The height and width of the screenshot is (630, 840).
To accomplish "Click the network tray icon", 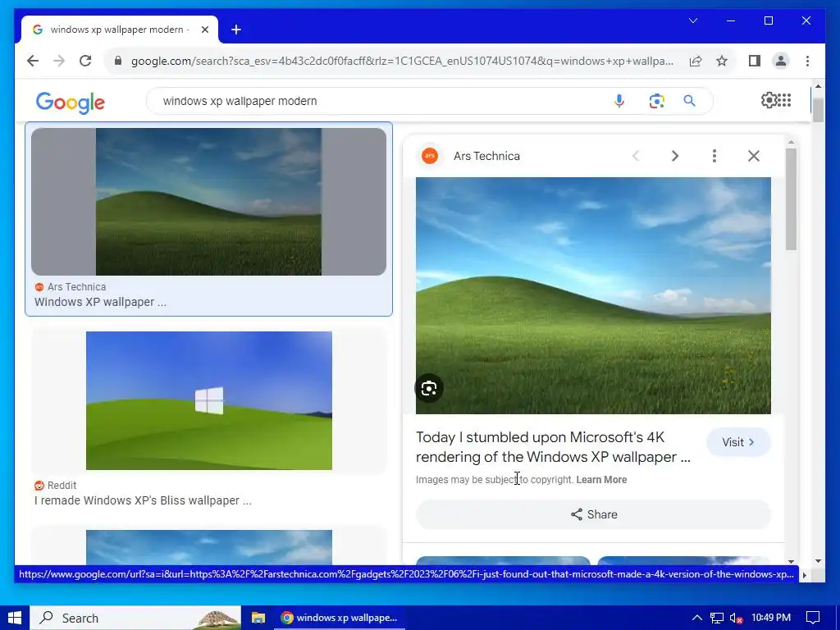I will click(x=717, y=618).
